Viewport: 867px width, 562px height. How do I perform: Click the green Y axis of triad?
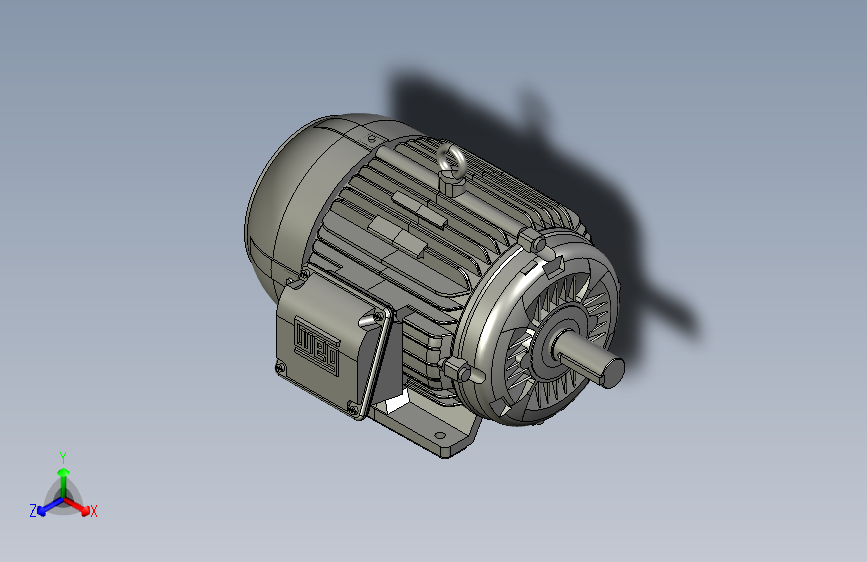64,475
